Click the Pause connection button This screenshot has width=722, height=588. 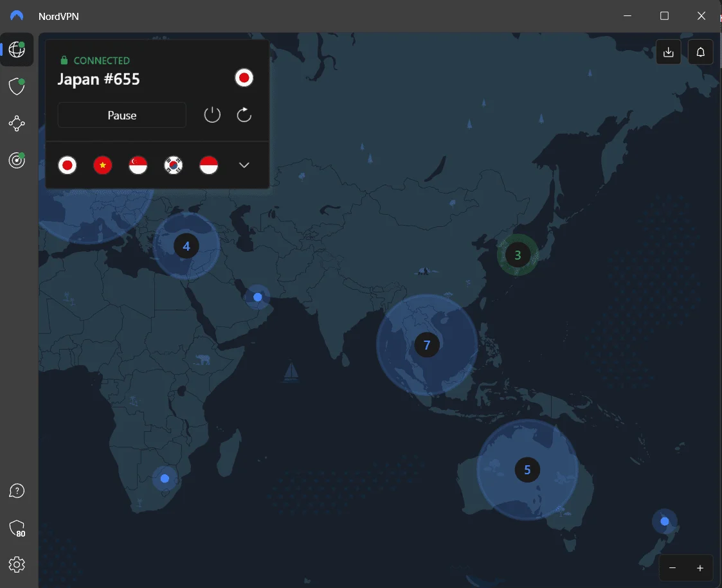(x=122, y=115)
